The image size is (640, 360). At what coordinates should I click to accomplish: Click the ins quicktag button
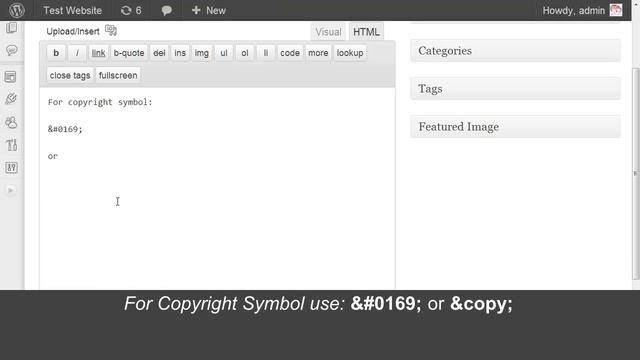(180, 53)
